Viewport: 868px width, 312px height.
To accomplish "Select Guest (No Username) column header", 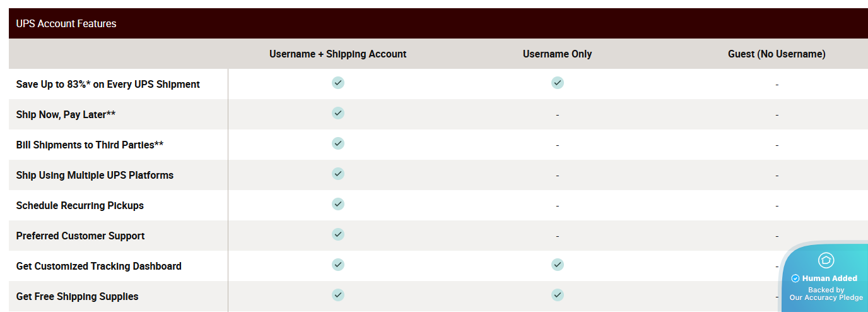I will coord(777,54).
